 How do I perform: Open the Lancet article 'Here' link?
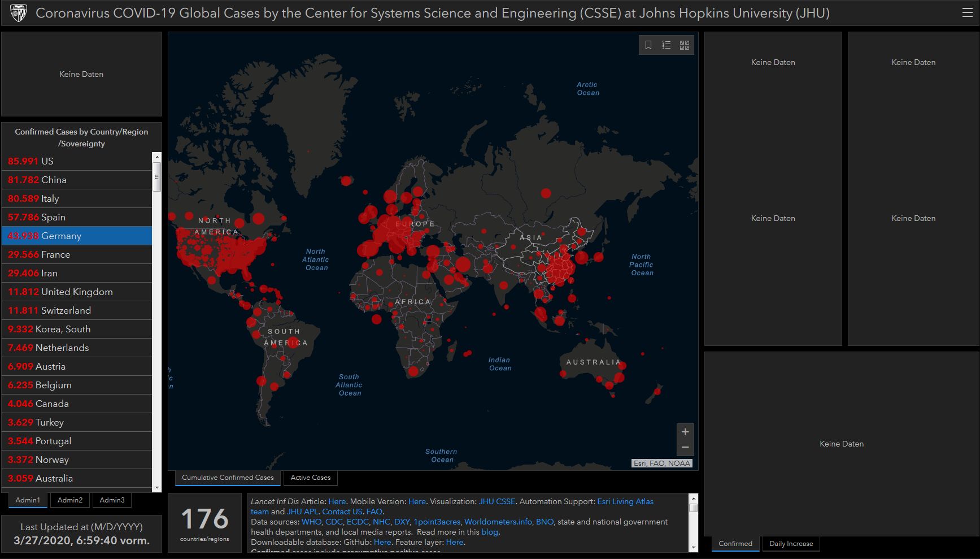(337, 501)
